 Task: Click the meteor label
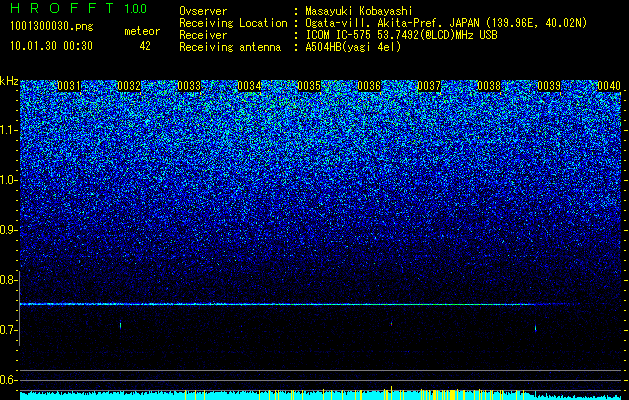142,31
